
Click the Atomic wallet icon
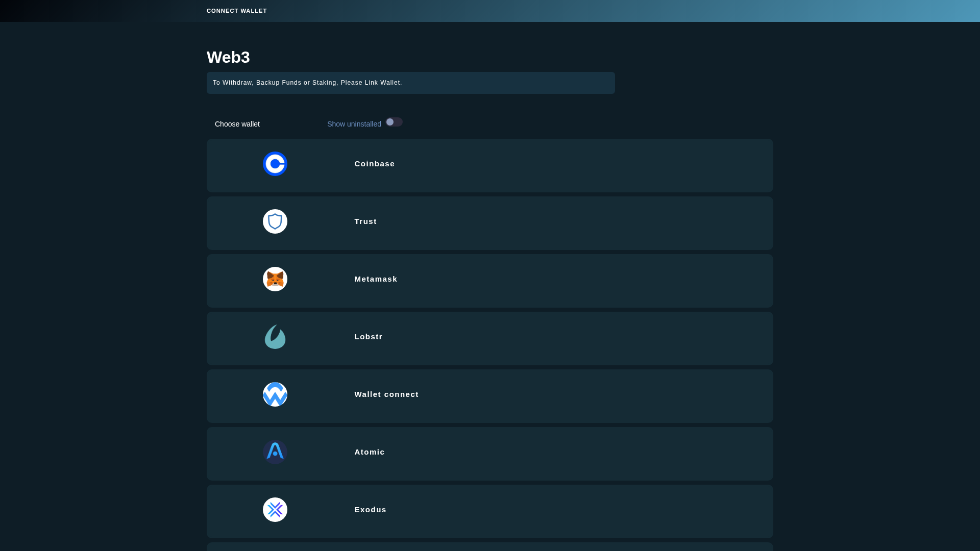coord(275,452)
